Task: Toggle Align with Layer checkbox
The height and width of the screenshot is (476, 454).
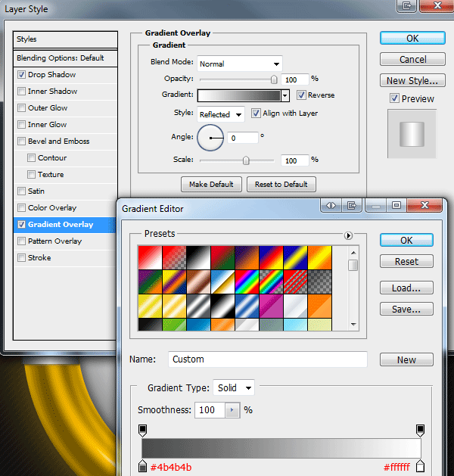Action: click(256, 114)
